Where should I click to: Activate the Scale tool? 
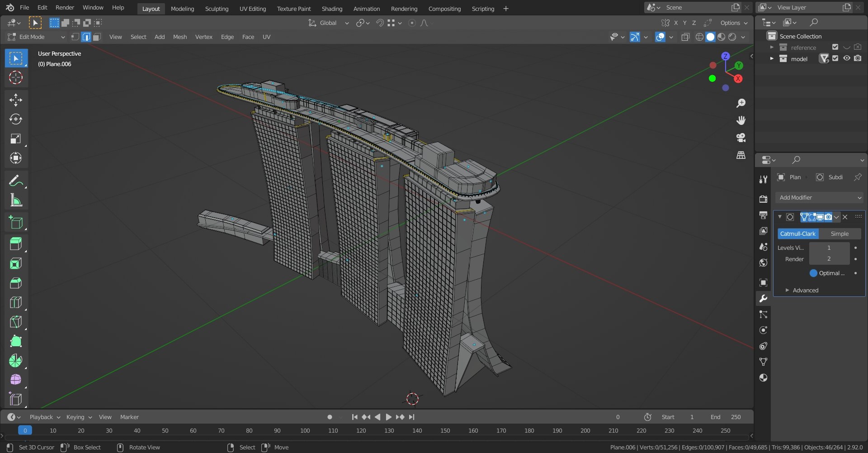(x=16, y=139)
